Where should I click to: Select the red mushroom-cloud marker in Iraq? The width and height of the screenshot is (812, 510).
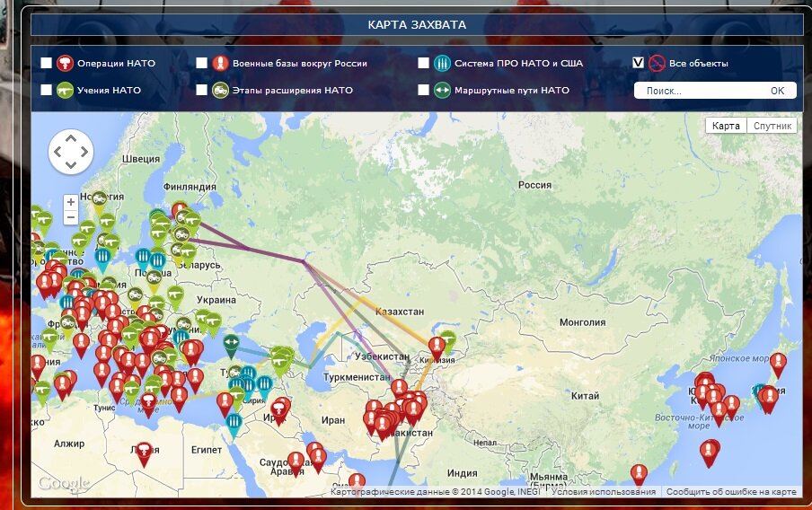click(x=279, y=410)
